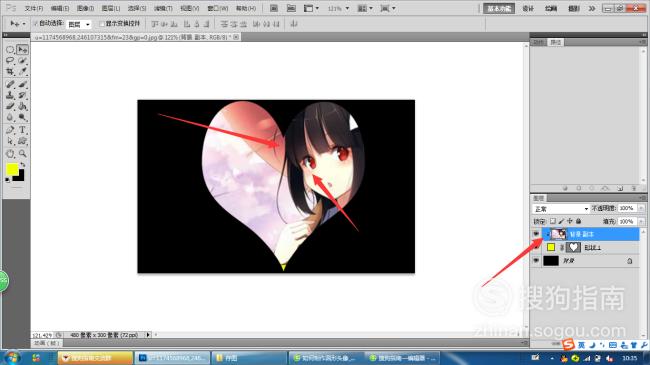Click create new path icon in Paths panel

(620, 188)
